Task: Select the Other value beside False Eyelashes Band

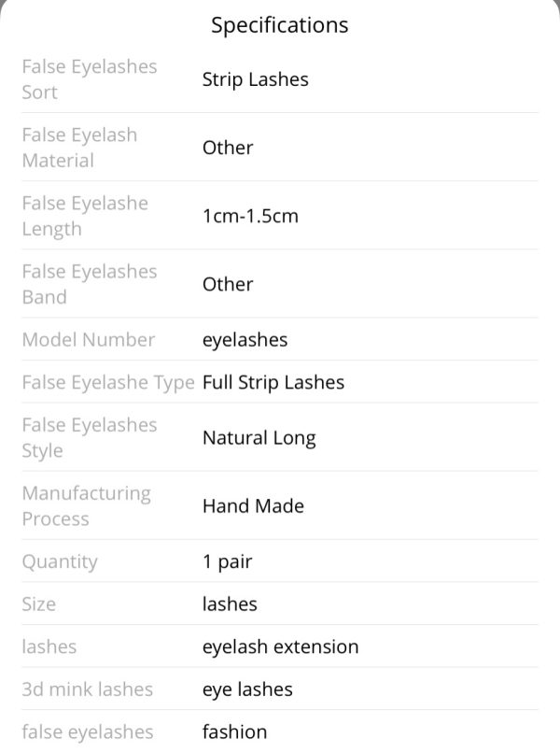Action: tap(228, 284)
